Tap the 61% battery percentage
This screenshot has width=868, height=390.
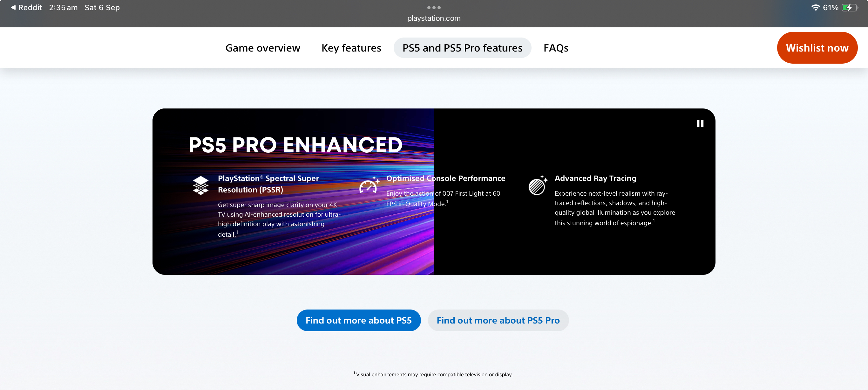[831, 7]
